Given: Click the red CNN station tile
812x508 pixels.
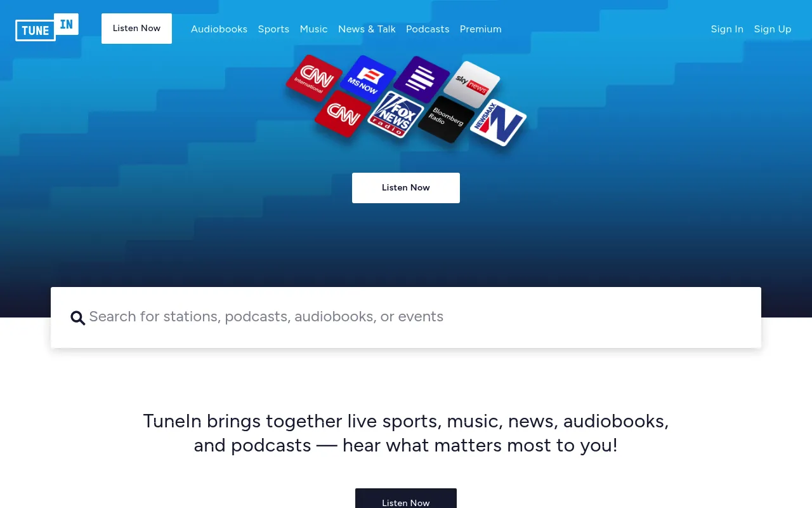Looking at the screenshot, I should tap(343, 114).
